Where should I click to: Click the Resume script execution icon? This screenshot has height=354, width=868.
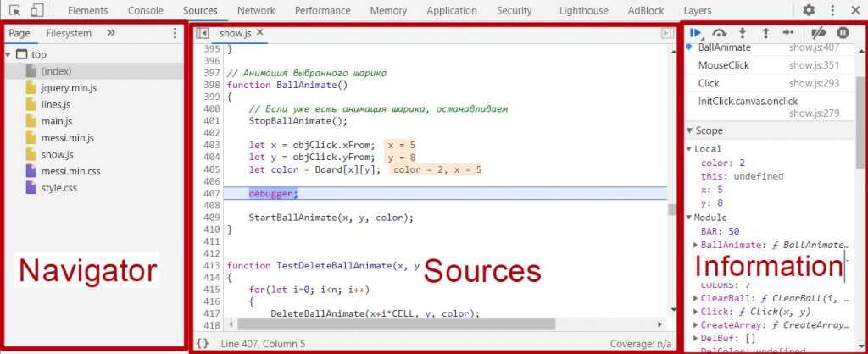click(695, 33)
